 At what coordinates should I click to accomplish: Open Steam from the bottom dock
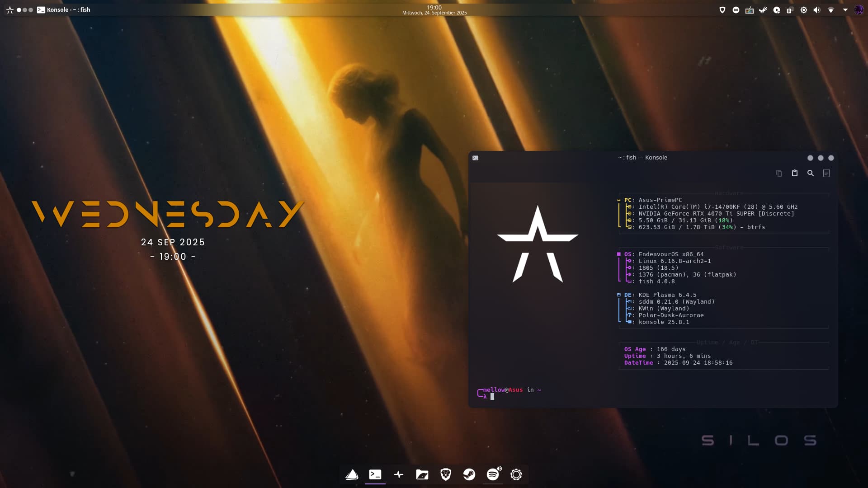click(469, 474)
